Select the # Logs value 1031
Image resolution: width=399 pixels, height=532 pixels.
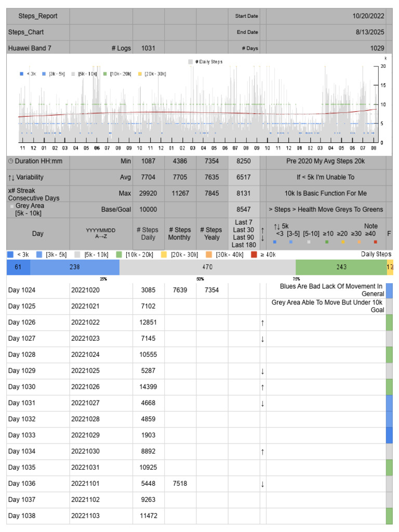click(148, 48)
